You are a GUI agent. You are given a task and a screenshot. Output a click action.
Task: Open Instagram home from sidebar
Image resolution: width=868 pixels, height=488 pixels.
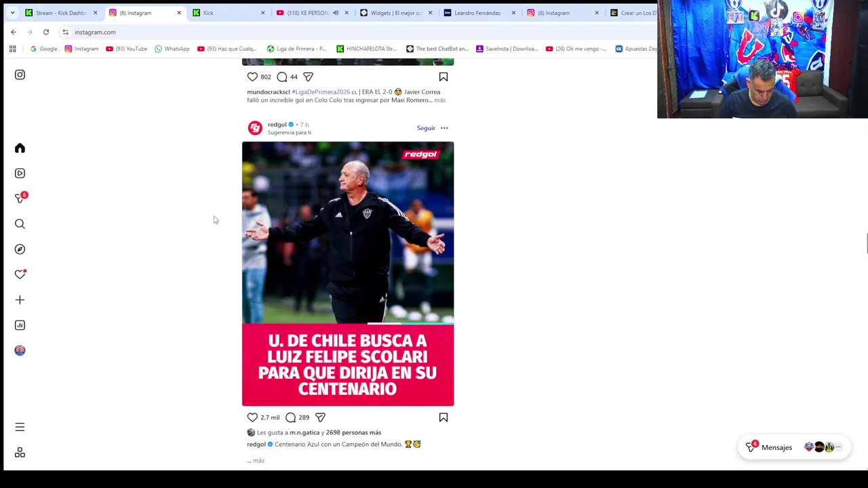[x=20, y=148]
